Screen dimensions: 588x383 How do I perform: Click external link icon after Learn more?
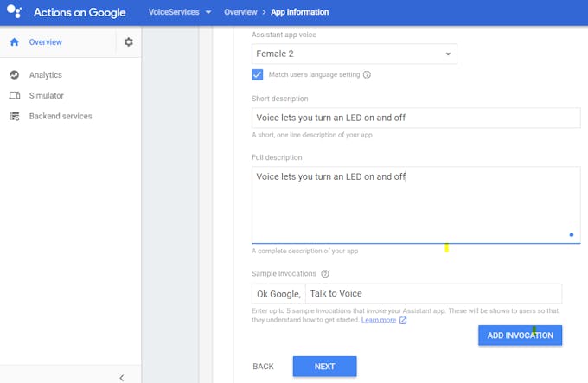[403, 320]
